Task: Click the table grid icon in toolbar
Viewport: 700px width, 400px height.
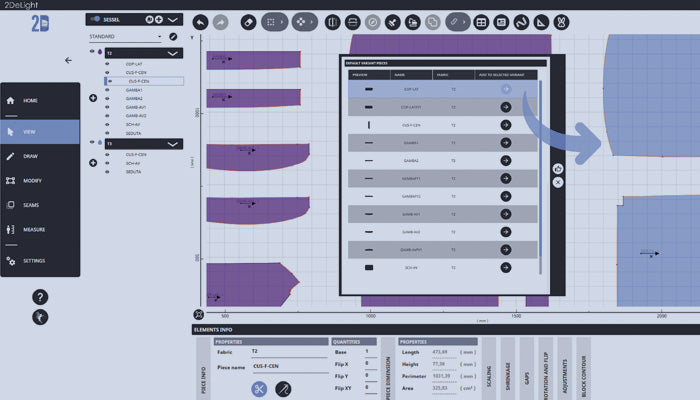Action: coord(481,21)
